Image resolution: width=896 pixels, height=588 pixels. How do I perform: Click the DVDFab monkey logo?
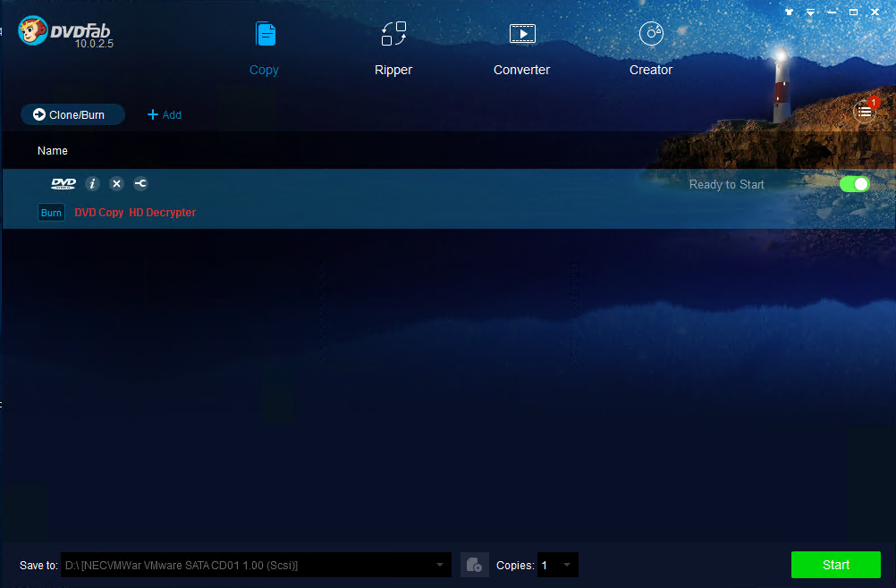point(32,30)
